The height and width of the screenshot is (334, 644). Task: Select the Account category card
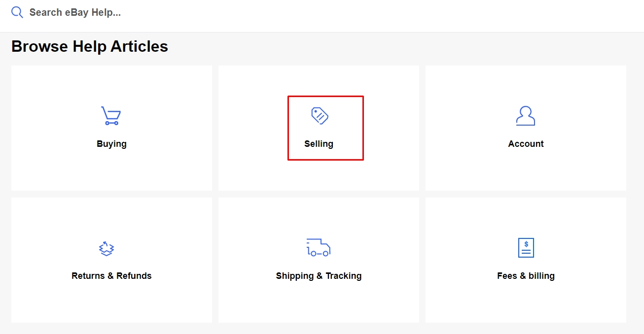coord(526,128)
